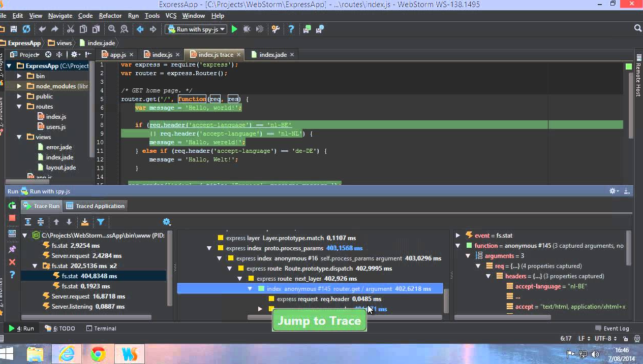
Task: Click the Synchronize toolbar icon
Action: (x=26, y=29)
